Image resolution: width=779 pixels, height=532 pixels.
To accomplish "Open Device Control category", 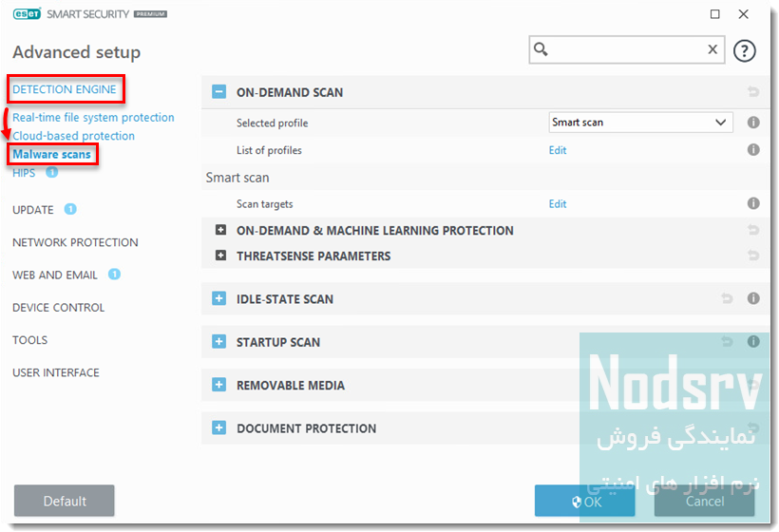I will [58, 308].
